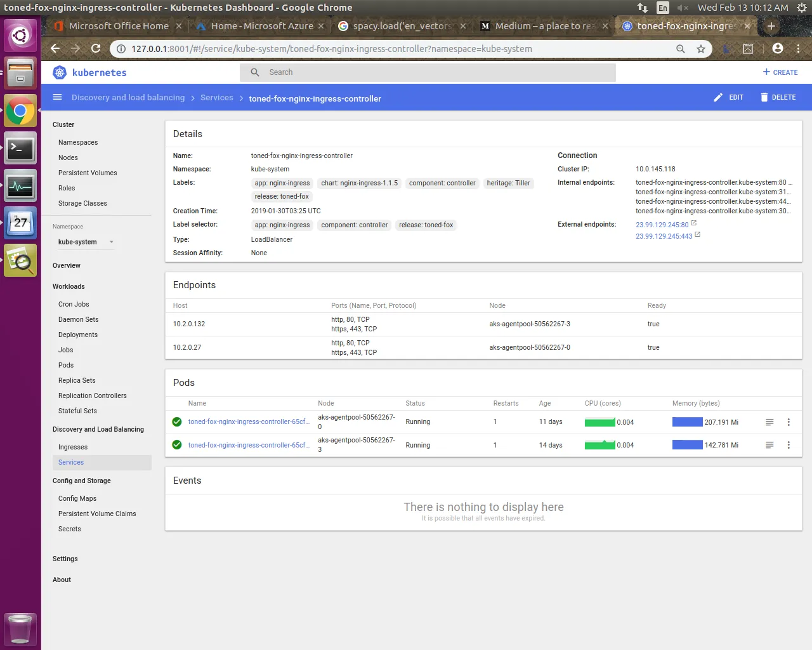Open the network indicator in the top panel
The height and width of the screenshot is (650, 812).
(x=643, y=8)
